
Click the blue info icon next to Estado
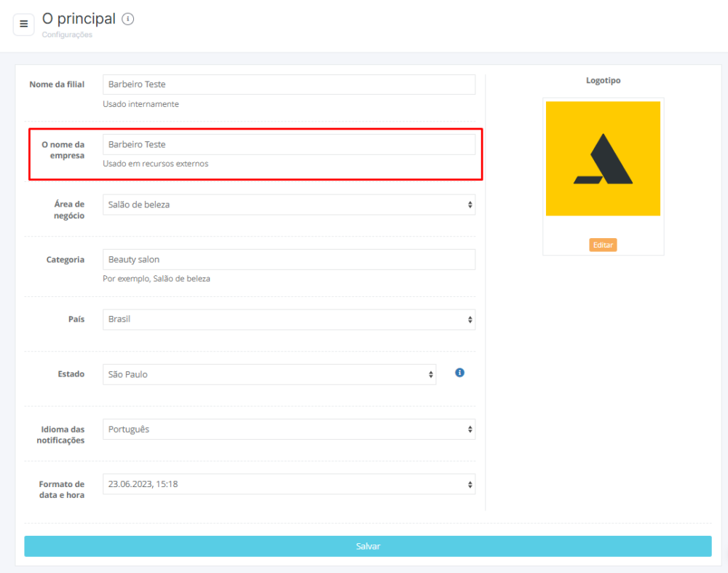[459, 373]
